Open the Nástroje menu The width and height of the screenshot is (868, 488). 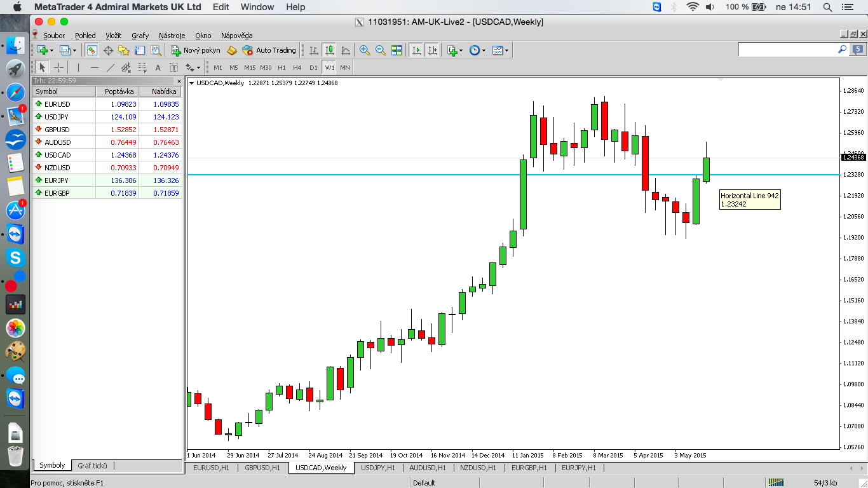[172, 36]
